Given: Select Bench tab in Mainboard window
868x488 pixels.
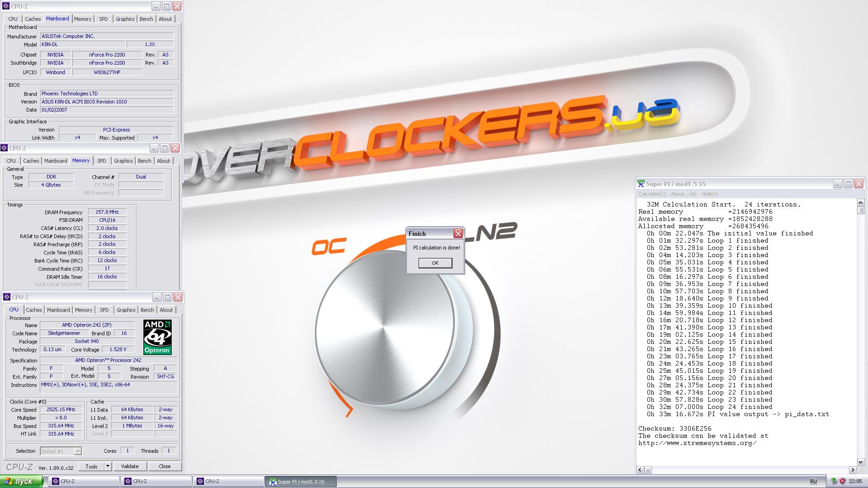Looking at the screenshot, I should click(146, 19).
